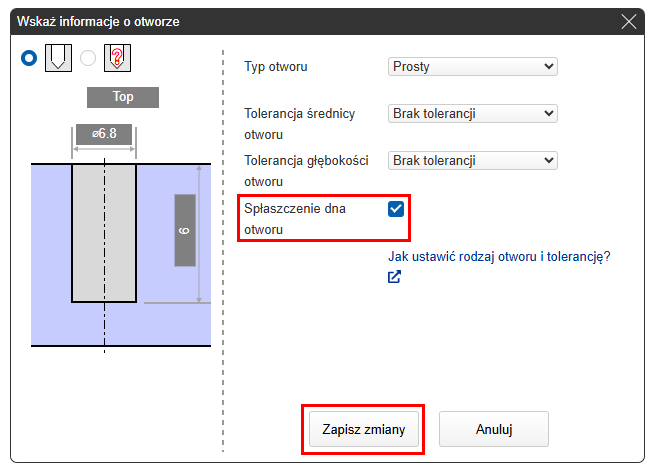Viewport: 652px width, 469px height.
Task: Select the first hole shape radio button
Action: tap(30, 58)
